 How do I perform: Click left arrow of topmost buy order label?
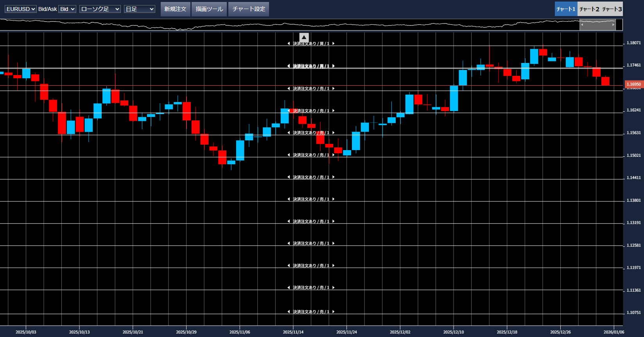tap(289, 44)
